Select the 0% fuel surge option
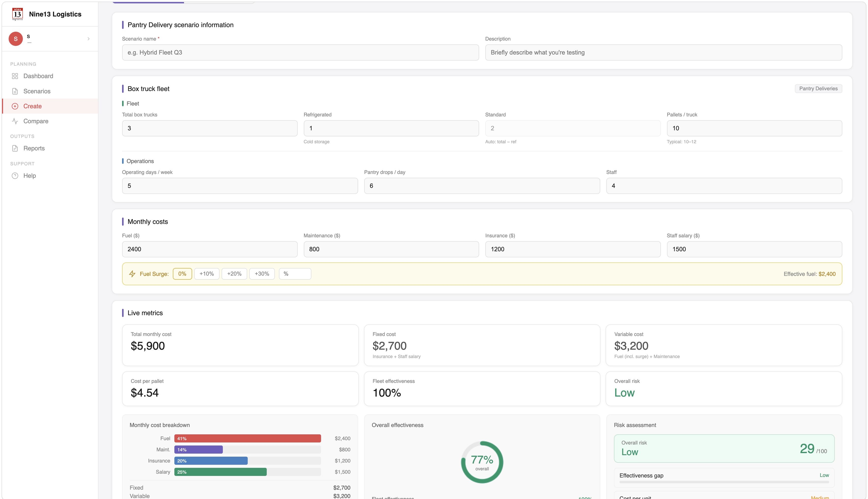The image size is (868, 499). coord(182,274)
